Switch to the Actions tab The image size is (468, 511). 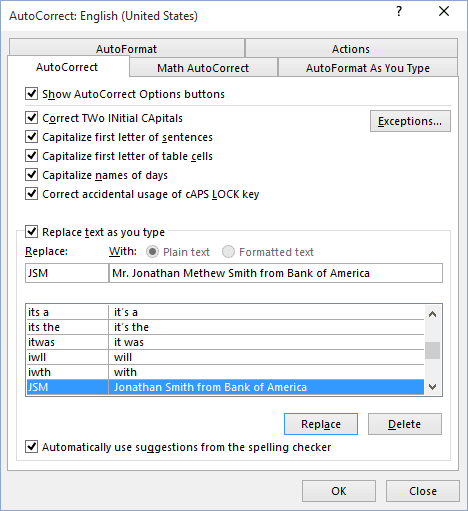[351, 49]
